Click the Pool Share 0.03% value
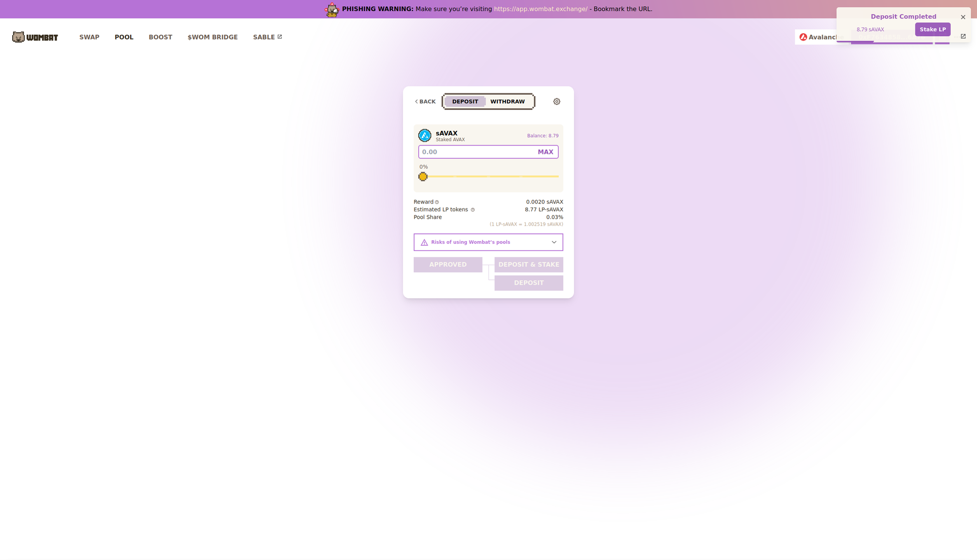Image resolution: width=977 pixels, height=560 pixels. [x=554, y=217]
